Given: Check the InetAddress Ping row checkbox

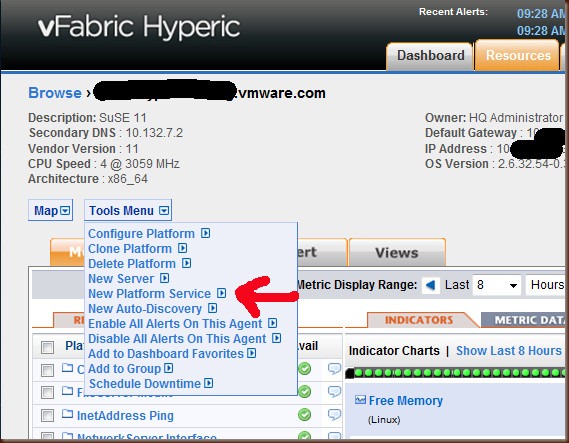Looking at the screenshot, I should pos(47,415).
